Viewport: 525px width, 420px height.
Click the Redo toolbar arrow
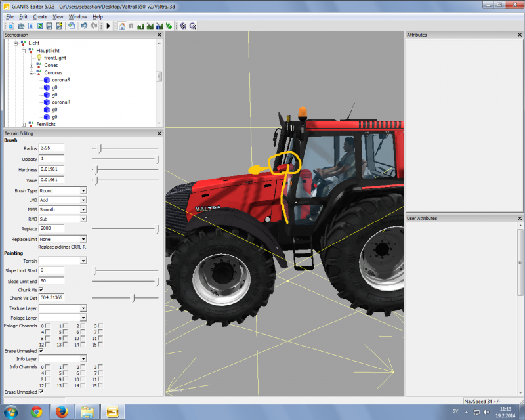pos(94,26)
